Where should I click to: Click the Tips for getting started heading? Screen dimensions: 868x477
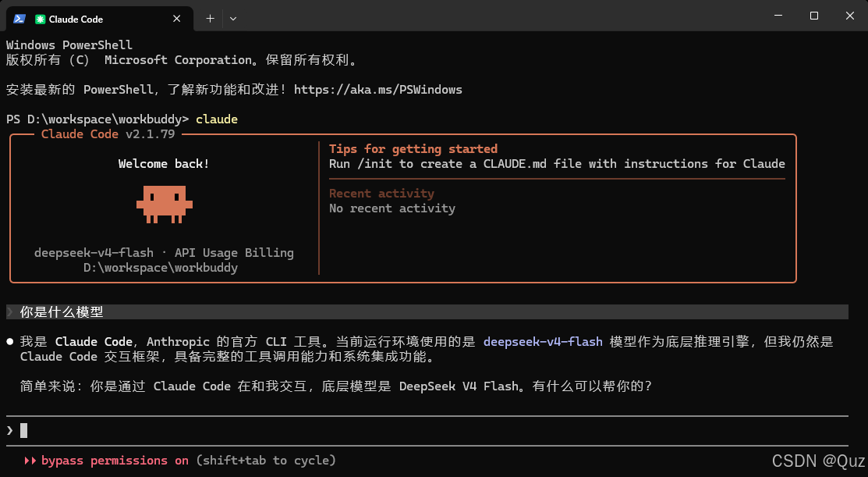(413, 148)
